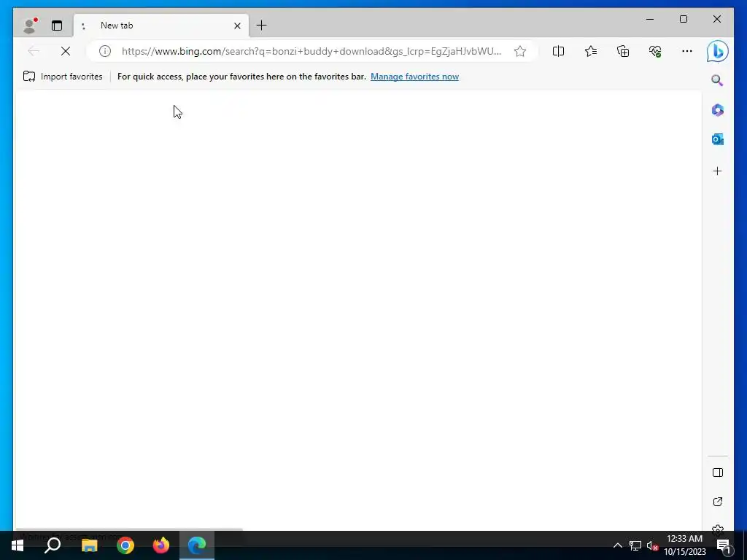The width and height of the screenshot is (747, 560).
Task: Launch Firefox from taskbar
Action: [x=161, y=545]
